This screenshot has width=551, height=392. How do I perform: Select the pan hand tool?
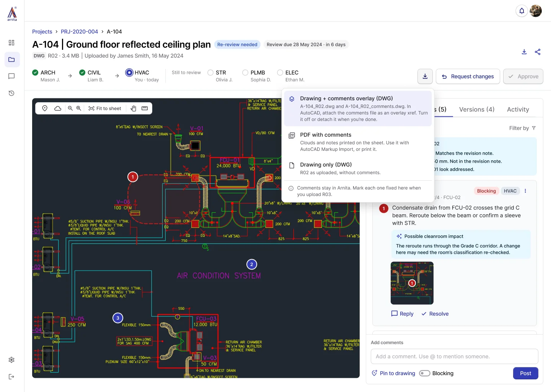tap(133, 108)
